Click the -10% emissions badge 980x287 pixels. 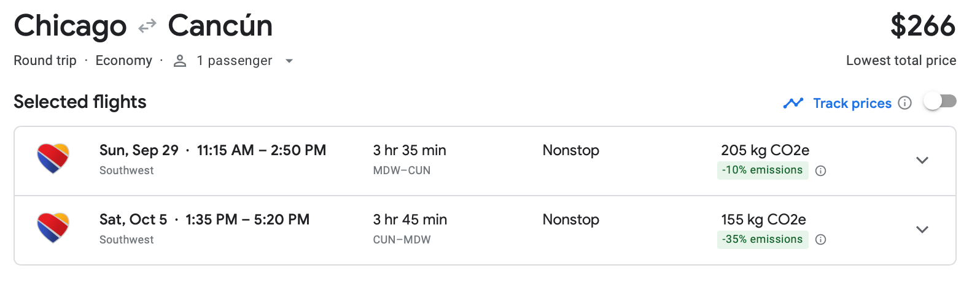(762, 170)
